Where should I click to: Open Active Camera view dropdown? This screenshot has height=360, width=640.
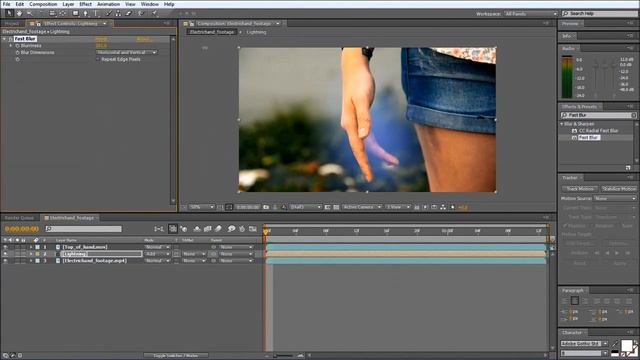tap(362, 207)
